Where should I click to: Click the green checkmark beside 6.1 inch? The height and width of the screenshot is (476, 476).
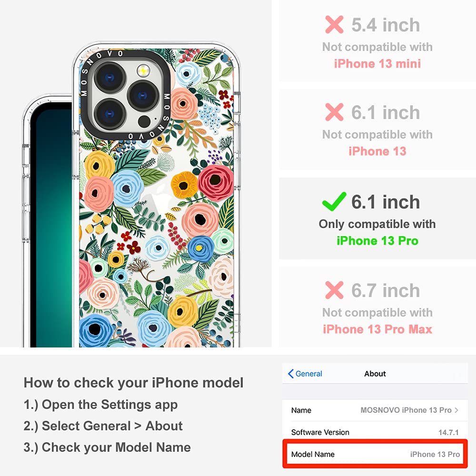(x=334, y=201)
